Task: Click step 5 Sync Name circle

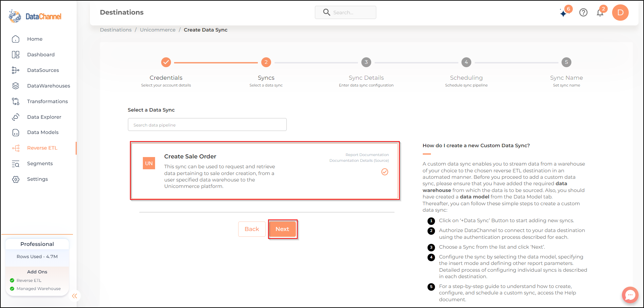Action: pos(566,62)
